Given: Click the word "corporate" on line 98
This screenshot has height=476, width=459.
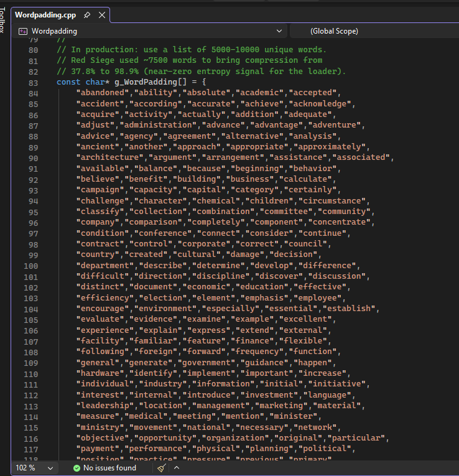Looking at the screenshot, I should (204, 244).
